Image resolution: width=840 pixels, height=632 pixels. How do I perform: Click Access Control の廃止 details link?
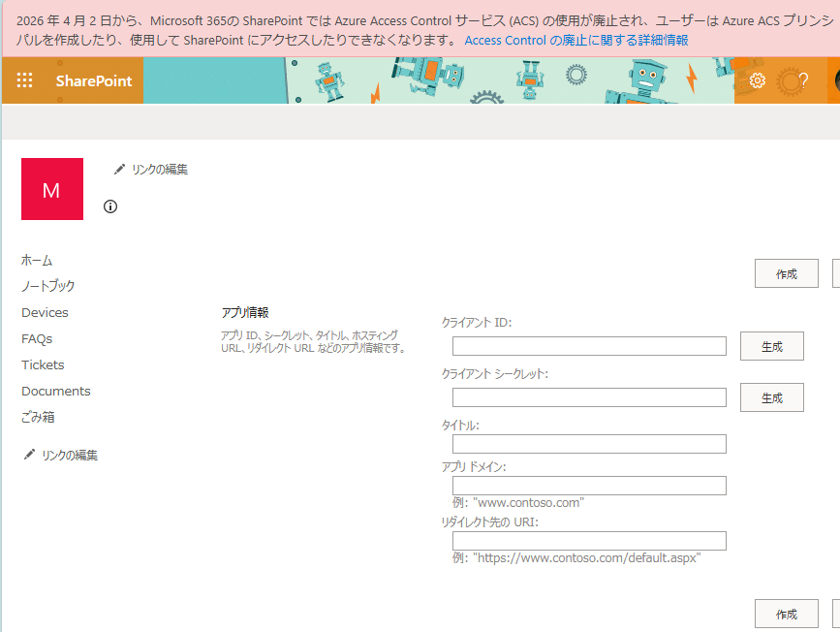tap(576, 41)
